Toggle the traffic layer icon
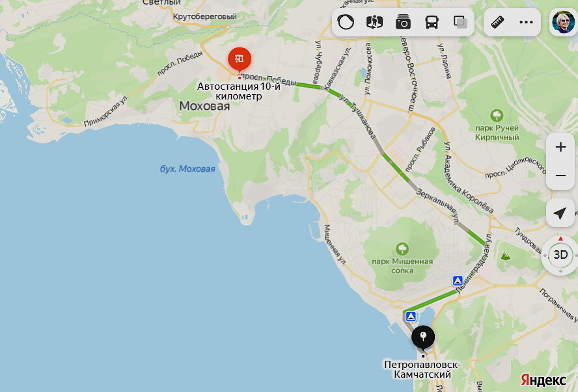Image resolution: width=578 pixels, height=392 pixels. pyautogui.click(x=346, y=22)
